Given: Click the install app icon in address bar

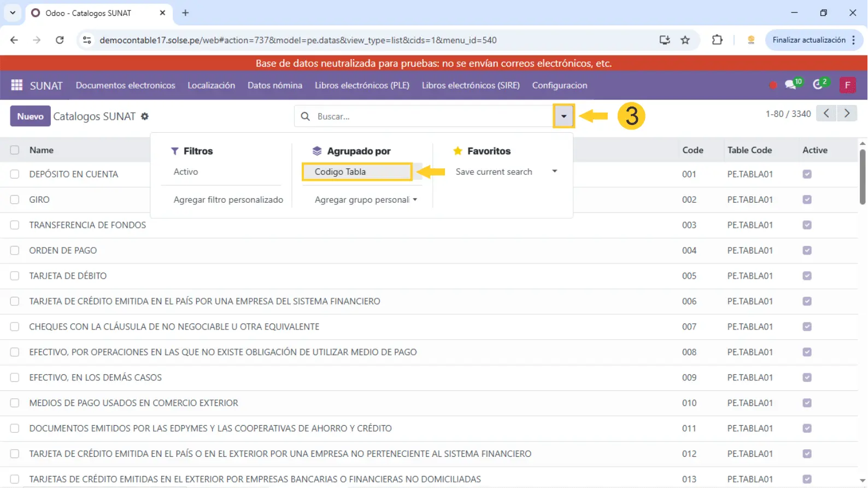Looking at the screenshot, I should pos(665,40).
